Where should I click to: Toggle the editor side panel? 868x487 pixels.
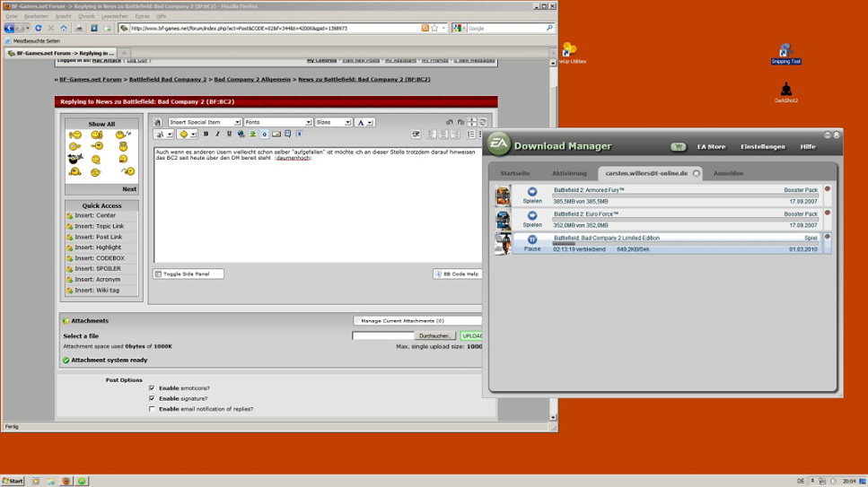pos(189,274)
